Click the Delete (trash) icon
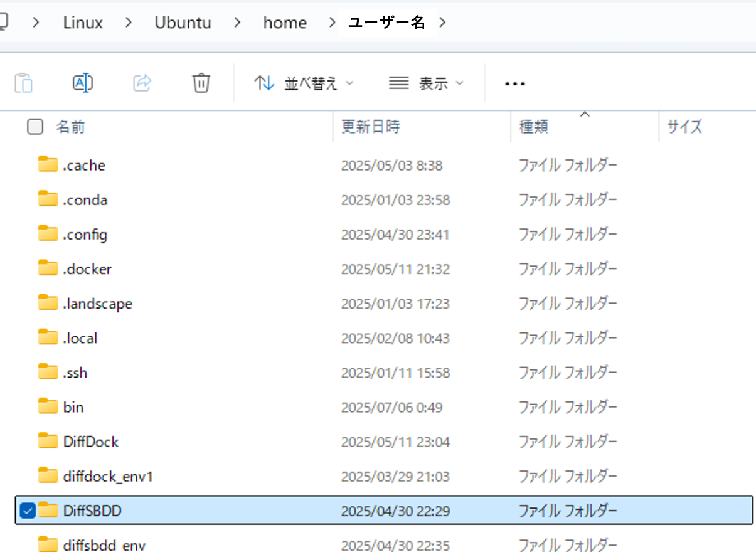756x552 pixels. click(x=200, y=82)
